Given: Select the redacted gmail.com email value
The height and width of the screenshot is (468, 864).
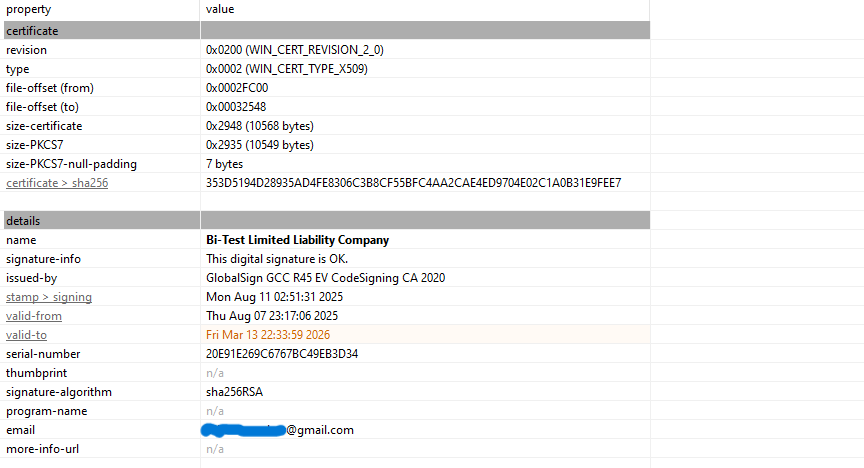Looking at the screenshot, I should tap(280, 430).
